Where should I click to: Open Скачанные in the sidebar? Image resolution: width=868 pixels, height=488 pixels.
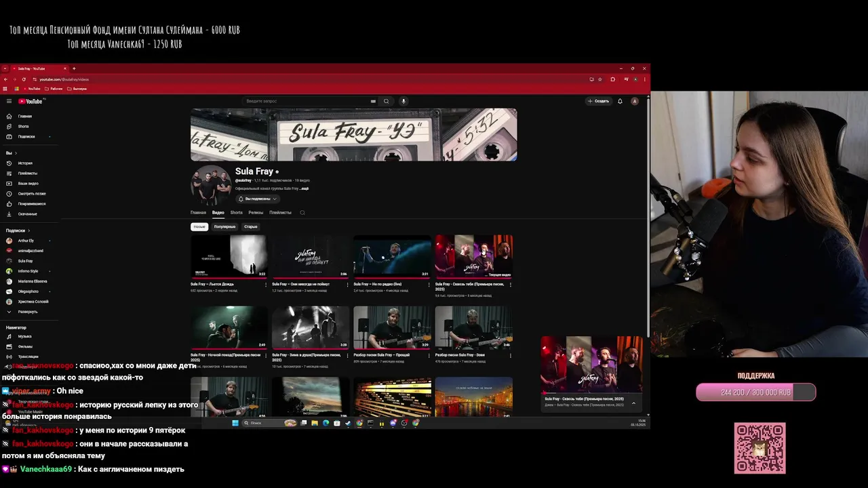click(x=27, y=214)
